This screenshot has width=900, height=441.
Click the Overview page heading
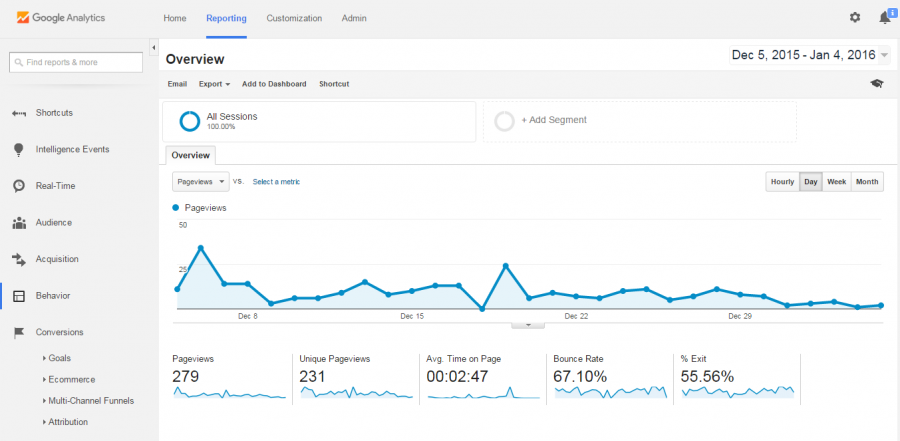click(195, 59)
